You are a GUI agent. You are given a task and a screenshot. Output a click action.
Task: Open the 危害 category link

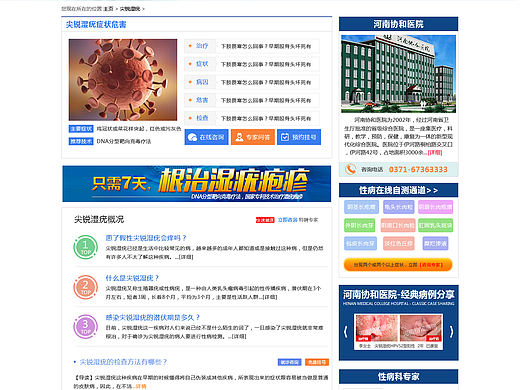[202, 100]
